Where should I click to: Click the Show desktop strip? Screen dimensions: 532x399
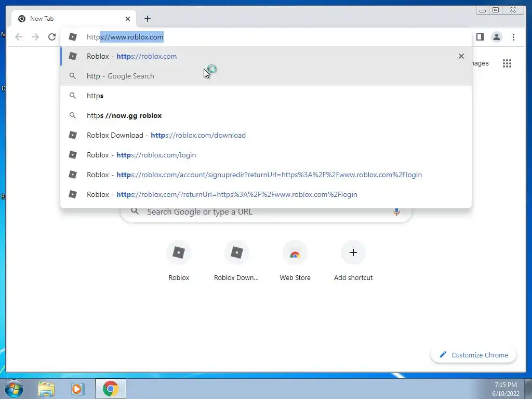coord(528,389)
